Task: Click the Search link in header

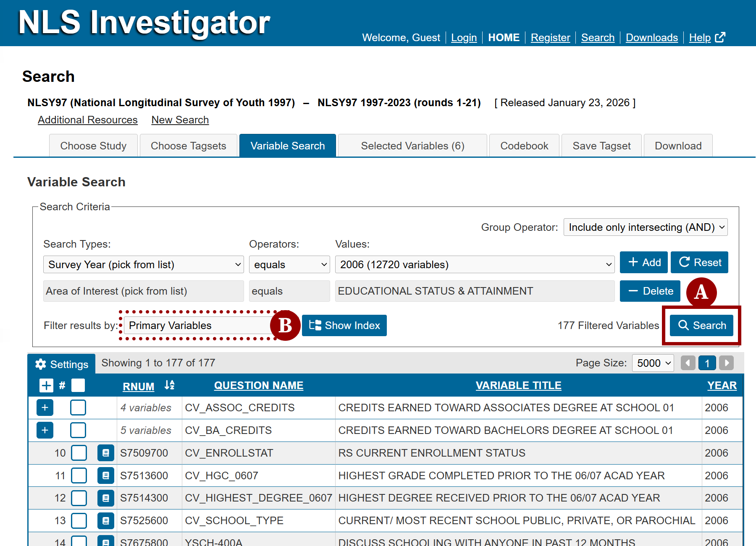Action: [598, 38]
